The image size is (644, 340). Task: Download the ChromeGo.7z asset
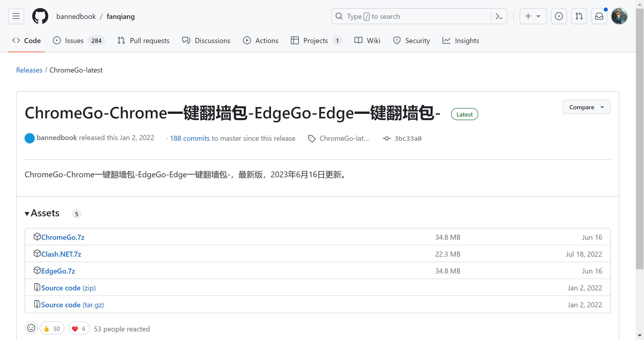(63, 237)
